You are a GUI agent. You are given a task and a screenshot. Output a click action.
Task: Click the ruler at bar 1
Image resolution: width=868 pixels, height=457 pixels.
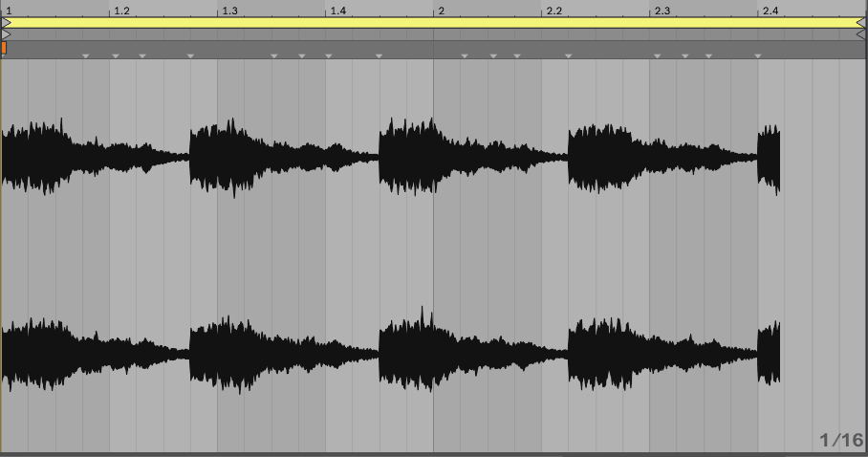pos(9,11)
